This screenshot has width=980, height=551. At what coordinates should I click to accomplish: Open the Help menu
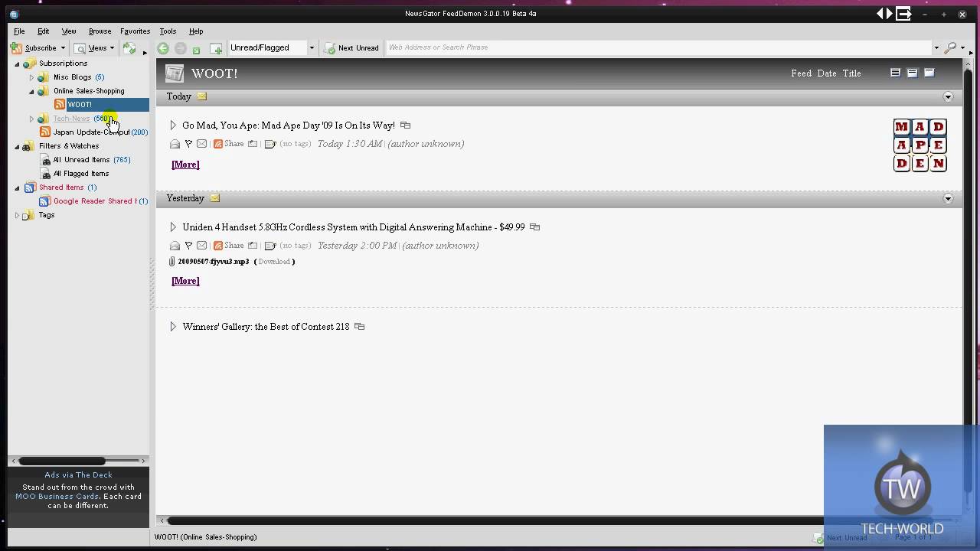point(196,31)
